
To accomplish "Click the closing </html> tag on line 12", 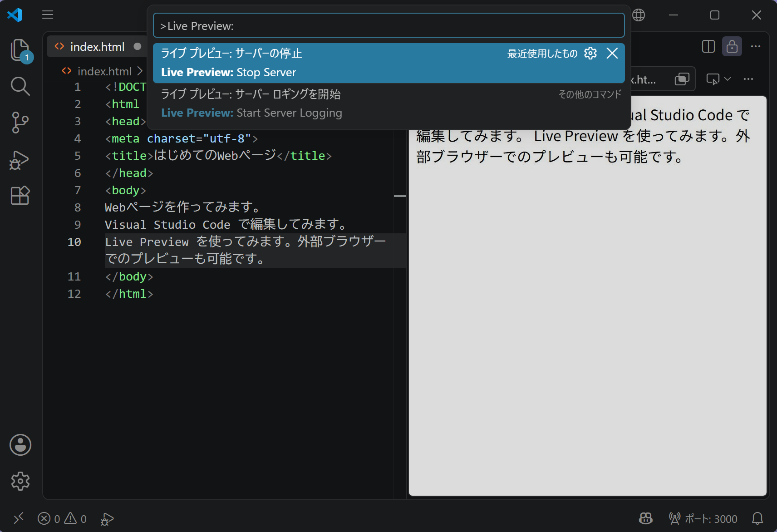I will pos(129,294).
